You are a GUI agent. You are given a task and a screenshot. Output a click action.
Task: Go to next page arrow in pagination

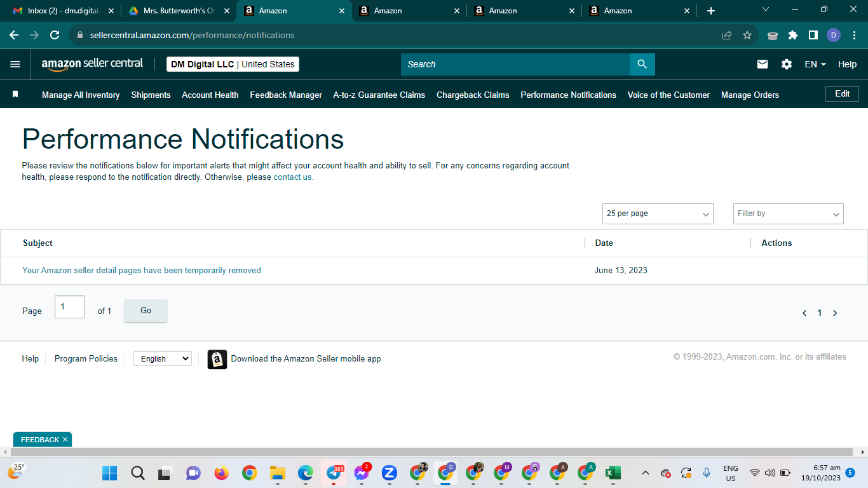tap(835, 313)
